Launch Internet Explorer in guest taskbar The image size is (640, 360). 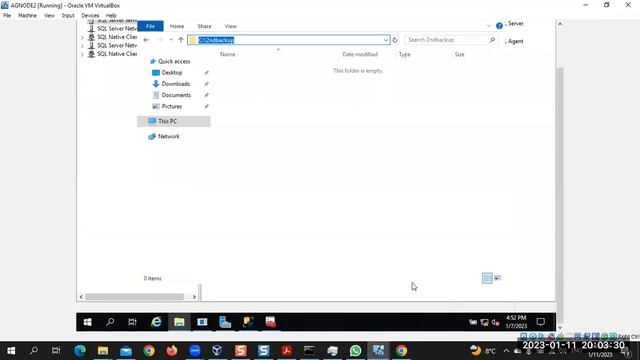click(x=156, y=322)
